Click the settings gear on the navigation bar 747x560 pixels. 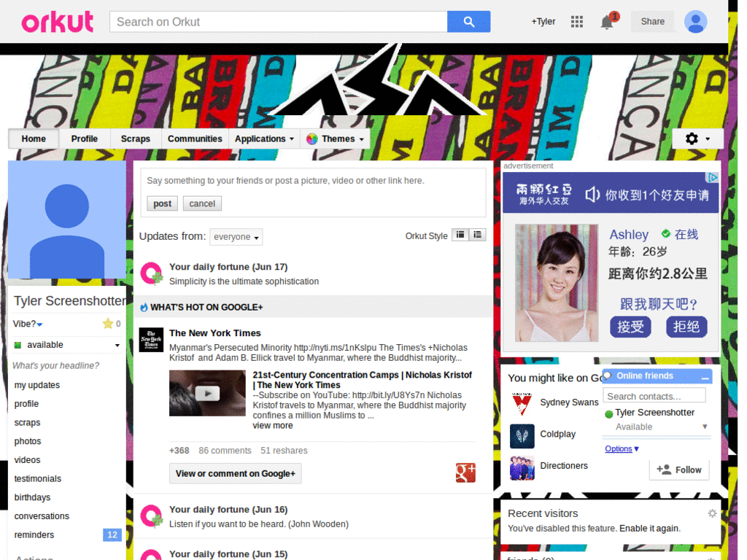click(x=692, y=139)
